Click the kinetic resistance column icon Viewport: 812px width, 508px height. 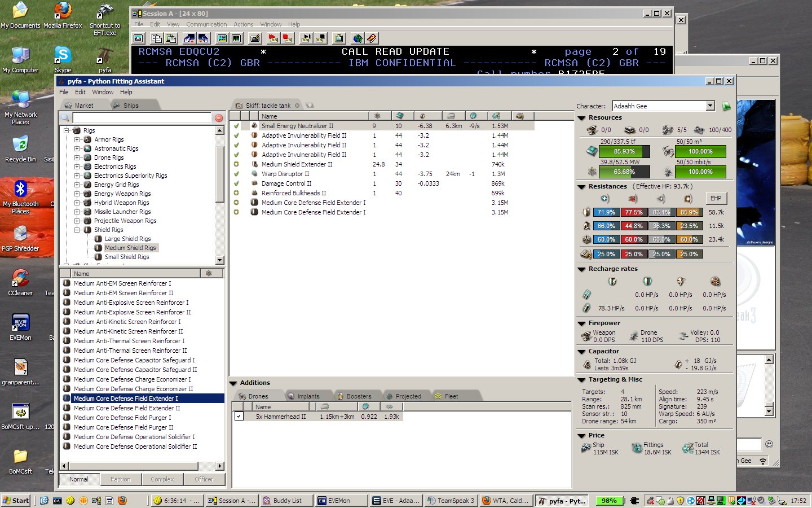point(660,199)
